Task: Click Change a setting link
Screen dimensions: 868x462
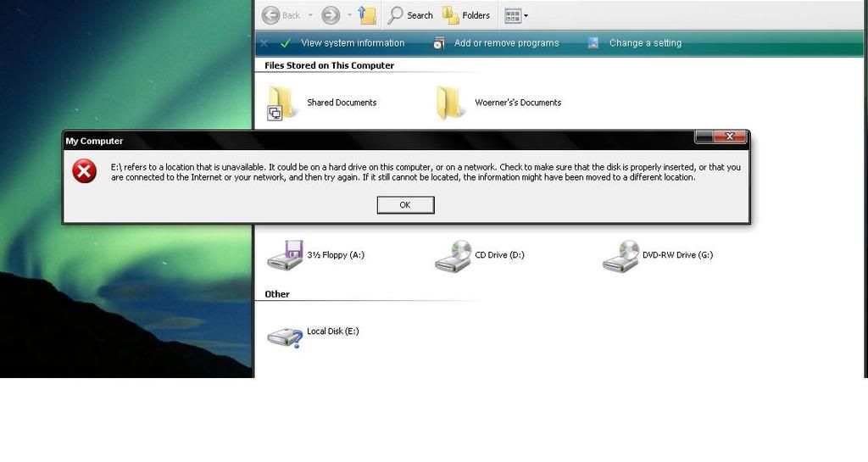Action: (644, 43)
